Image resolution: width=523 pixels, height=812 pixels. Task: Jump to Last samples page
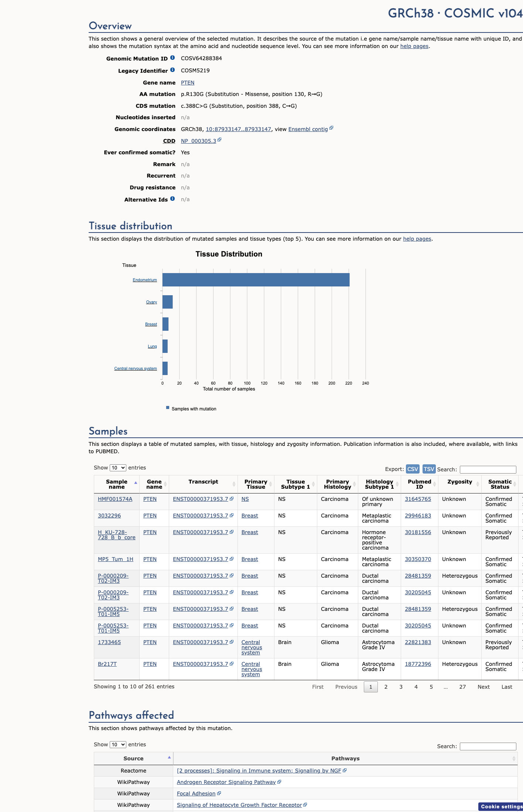tap(507, 687)
